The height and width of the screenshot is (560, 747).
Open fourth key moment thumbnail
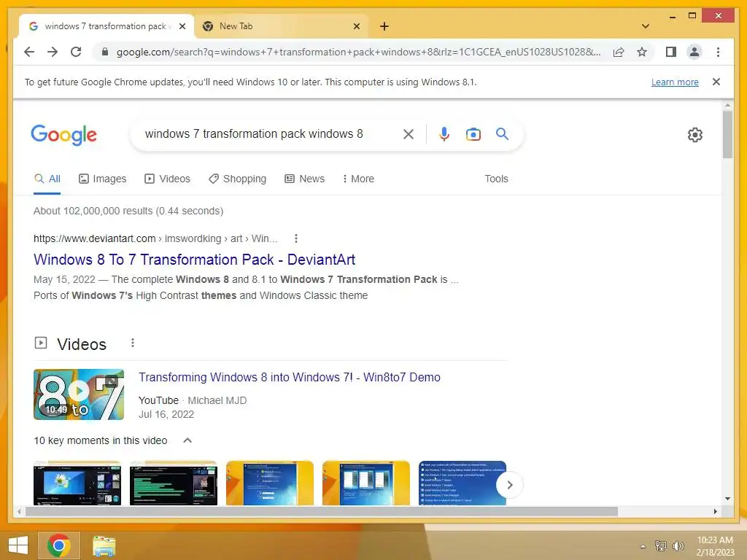(x=366, y=483)
